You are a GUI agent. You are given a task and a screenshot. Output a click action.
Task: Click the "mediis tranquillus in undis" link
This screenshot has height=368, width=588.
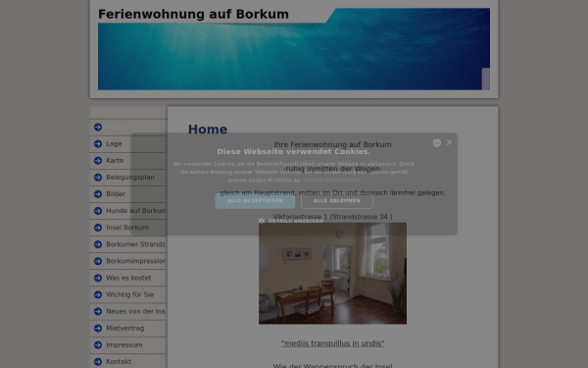click(x=332, y=343)
